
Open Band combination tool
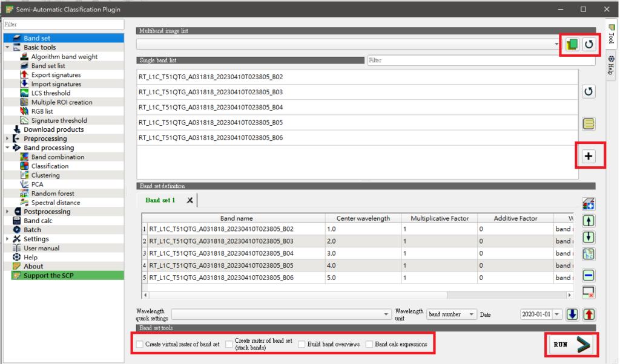pos(58,157)
